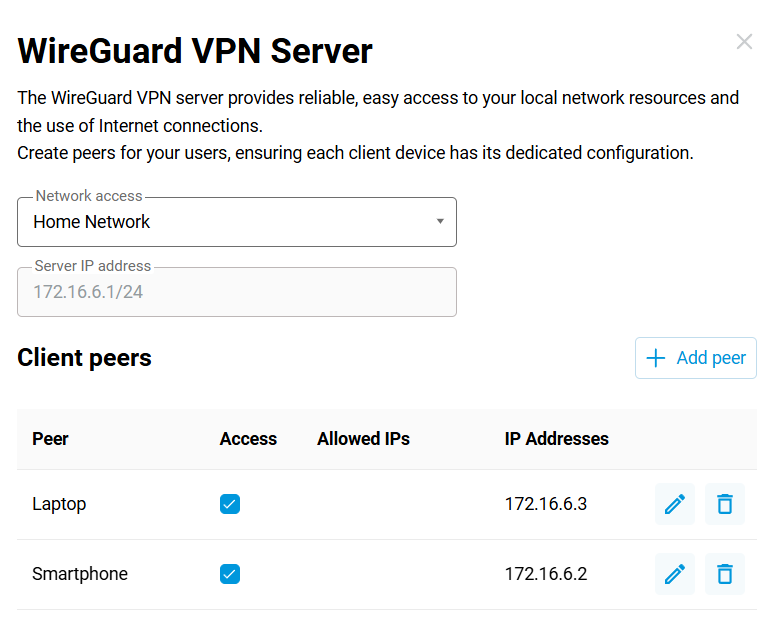Click the Smartphone IP address 172.16.6.2
The height and width of the screenshot is (621, 773).
pyautogui.click(x=545, y=574)
